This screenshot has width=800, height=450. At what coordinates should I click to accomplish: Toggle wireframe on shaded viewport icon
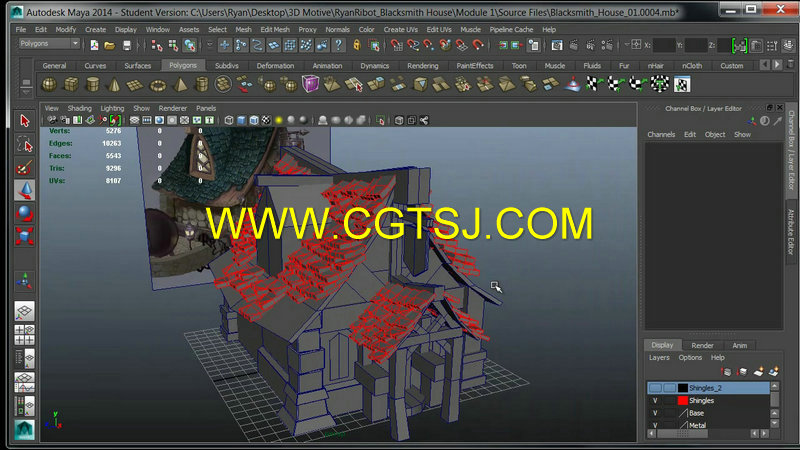click(254, 120)
